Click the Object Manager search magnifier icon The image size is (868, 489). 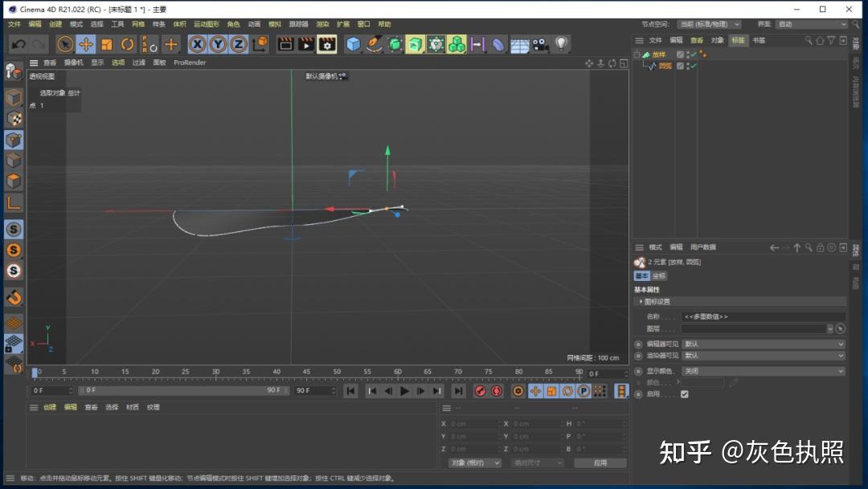point(809,40)
